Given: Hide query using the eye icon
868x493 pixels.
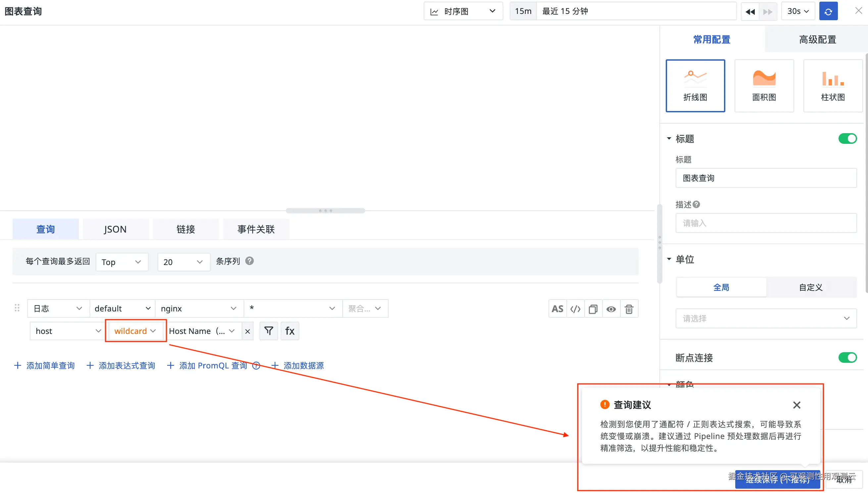Looking at the screenshot, I should [611, 309].
